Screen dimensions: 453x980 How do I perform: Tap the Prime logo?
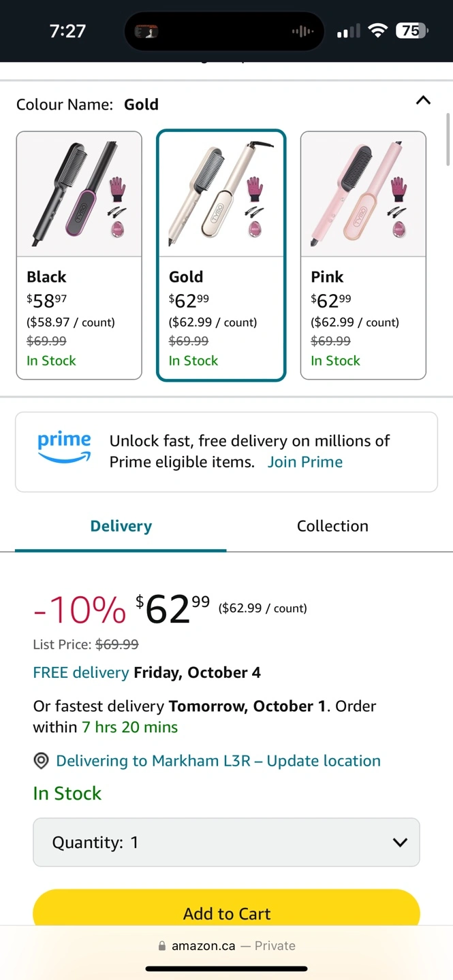64,448
